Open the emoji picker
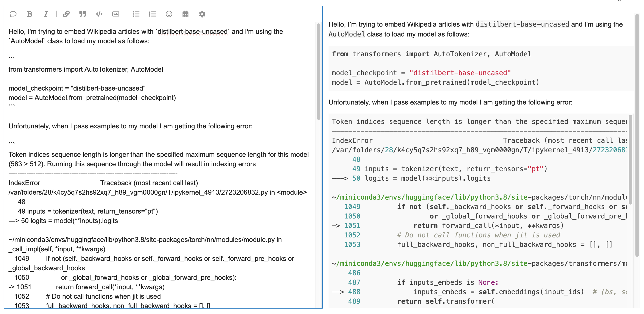The height and width of the screenshot is (314, 644). (x=169, y=14)
